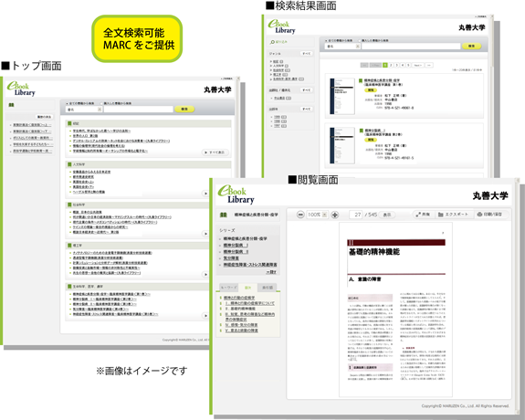
Task: Click the zoom in plus icon in viewer
Action: tap(334, 215)
